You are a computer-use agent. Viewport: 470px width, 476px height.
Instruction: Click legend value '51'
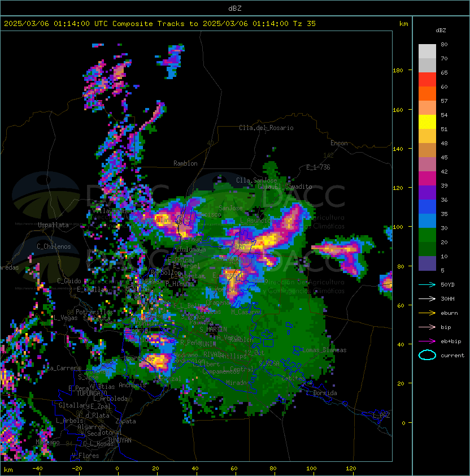pos(444,129)
